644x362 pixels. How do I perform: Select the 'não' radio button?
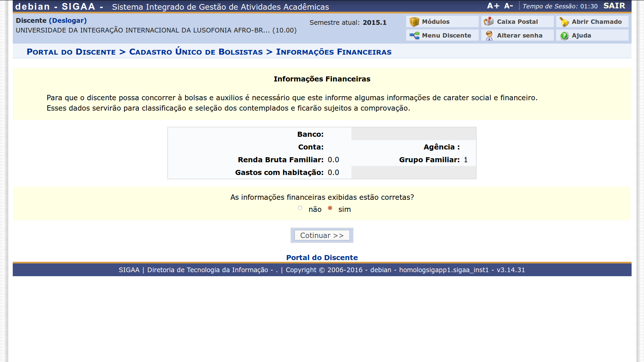coord(300,208)
